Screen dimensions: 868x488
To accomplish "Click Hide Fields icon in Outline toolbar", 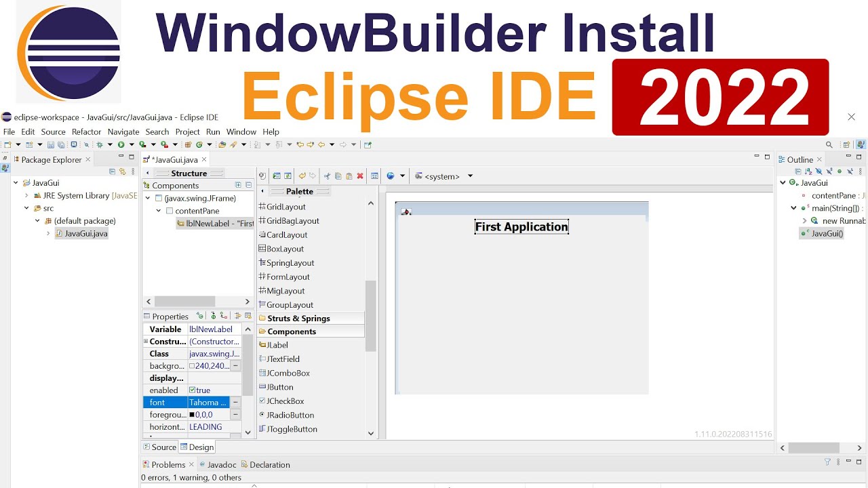I will pyautogui.click(x=818, y=171).
